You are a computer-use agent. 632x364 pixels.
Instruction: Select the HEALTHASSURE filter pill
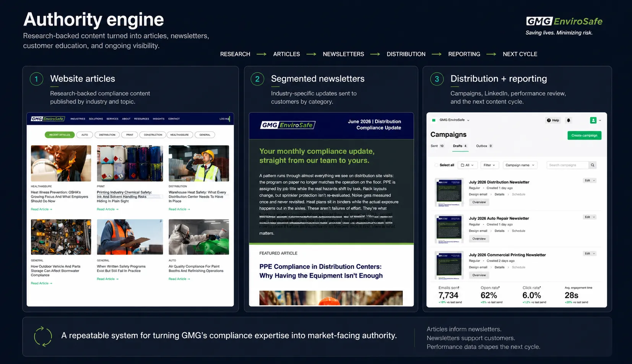coord(179,135)
